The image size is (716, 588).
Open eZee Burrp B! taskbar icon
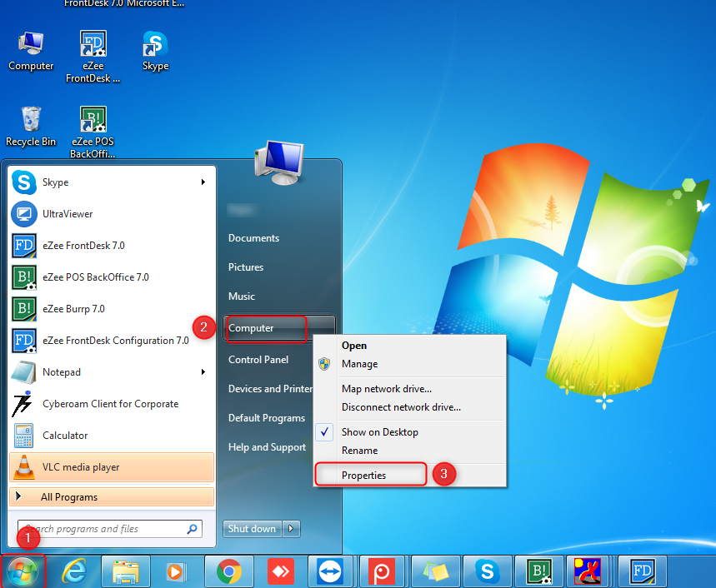538,571
